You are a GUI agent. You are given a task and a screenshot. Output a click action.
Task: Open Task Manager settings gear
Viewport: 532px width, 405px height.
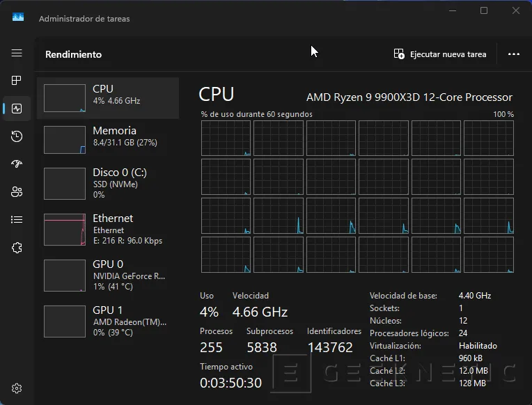pos(17,388)
